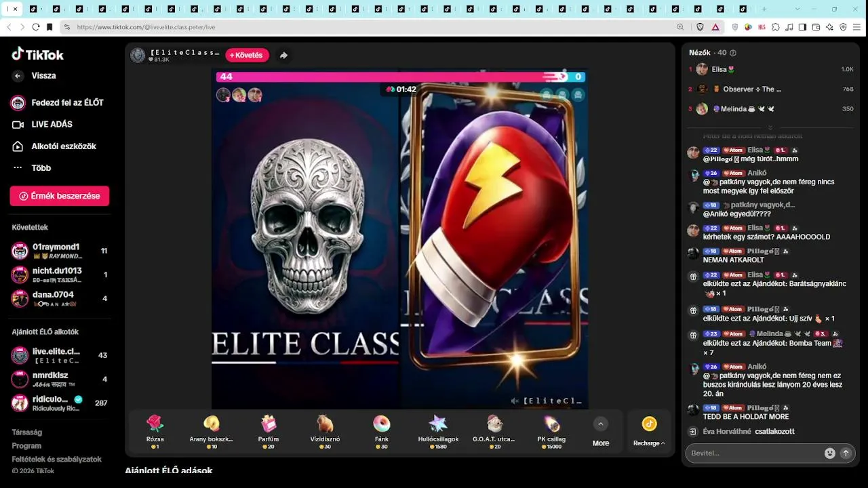Viewport: 868px width, 488px height.
Task: Open viewers list help icon
Action: 733,53
